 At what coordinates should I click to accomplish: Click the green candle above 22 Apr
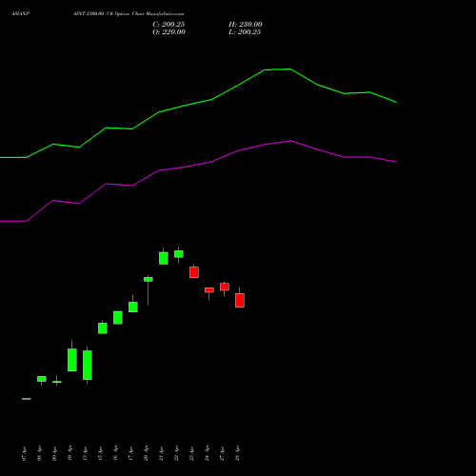[179, 254]
